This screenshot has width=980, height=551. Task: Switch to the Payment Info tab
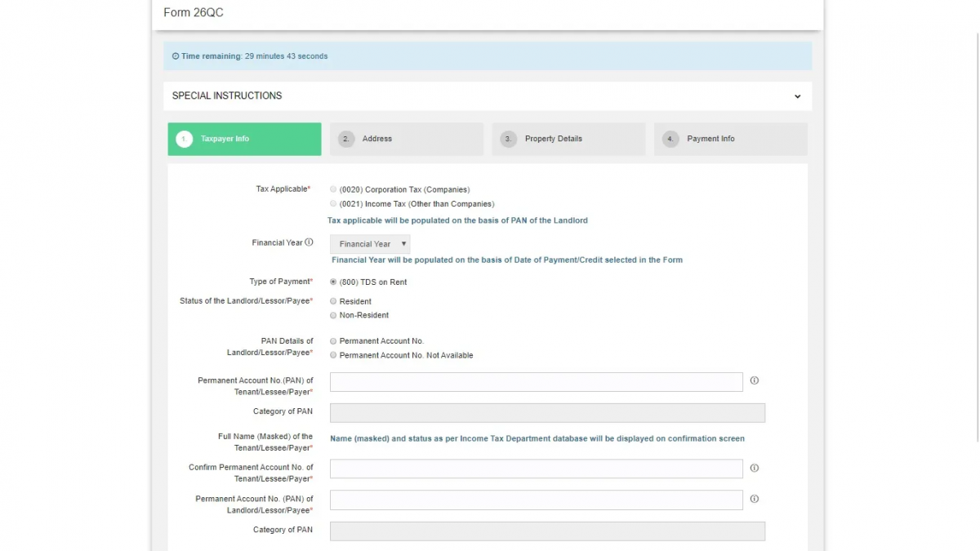coord(729,139)
